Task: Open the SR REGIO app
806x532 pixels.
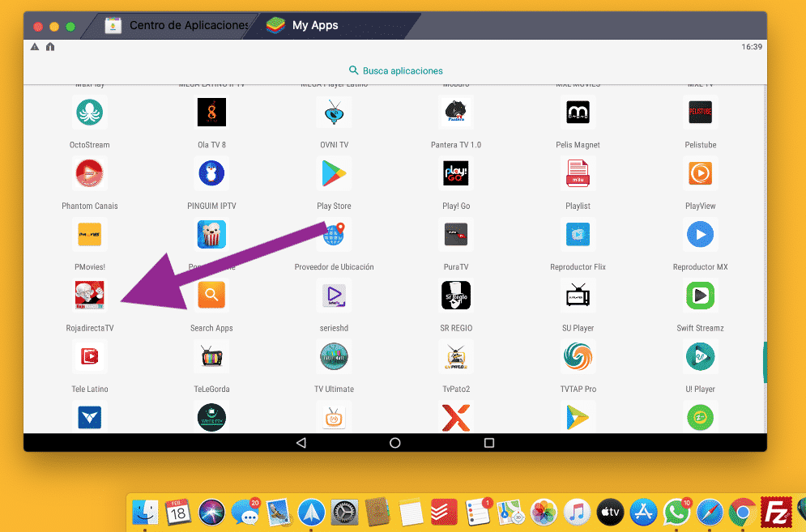Action: 456,296
